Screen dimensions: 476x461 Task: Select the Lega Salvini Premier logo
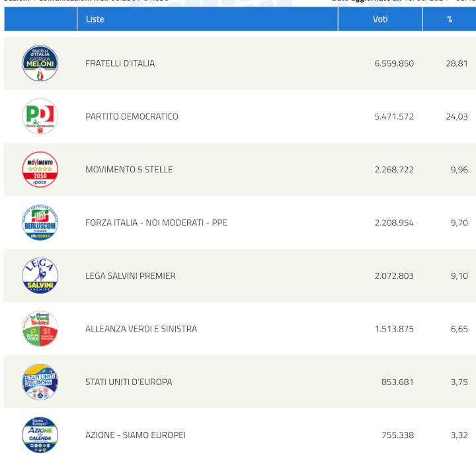point(40,275)
